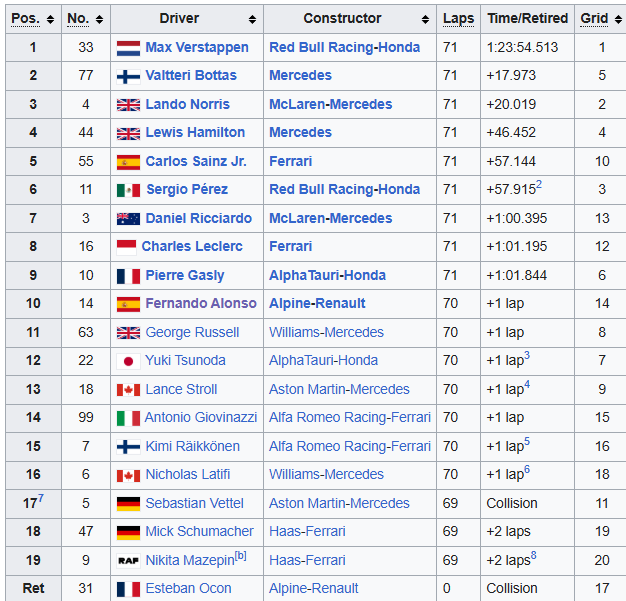Sort table by Pos. column arrows

pos(50,19)
